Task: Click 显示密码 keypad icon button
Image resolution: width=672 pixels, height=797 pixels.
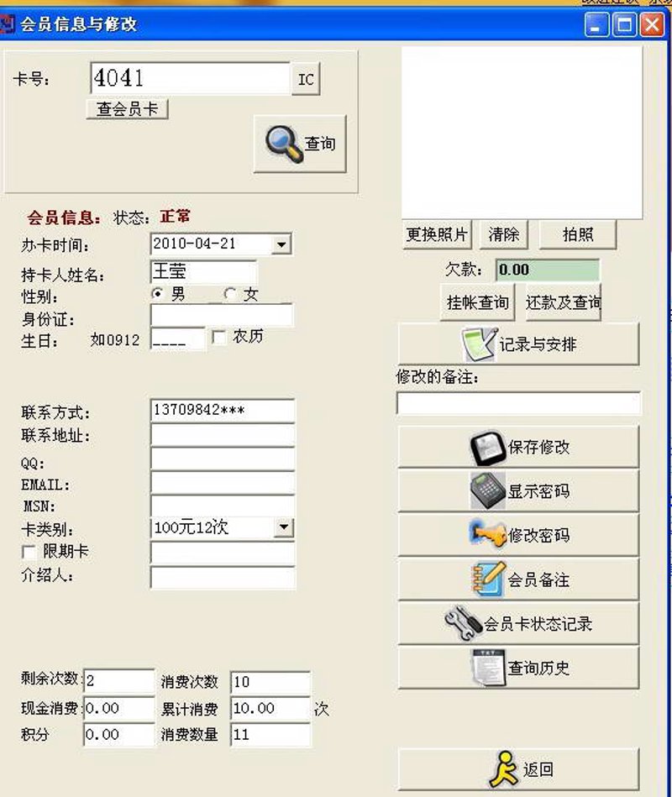Action: 518,491
